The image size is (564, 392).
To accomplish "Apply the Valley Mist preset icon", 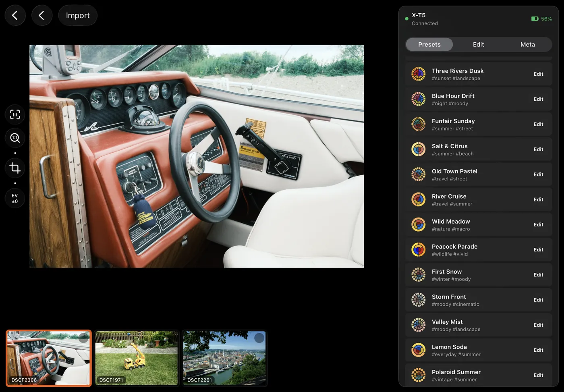I will tap(419, 325).
